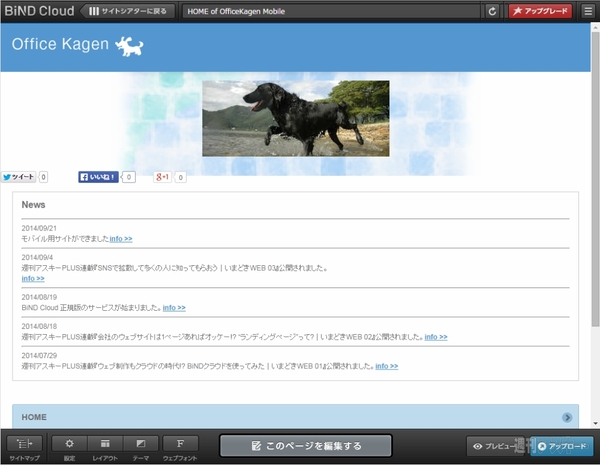This screenshot has width=600, height=465.
Task: Click the News heading
Action: [x=33, y=205]
